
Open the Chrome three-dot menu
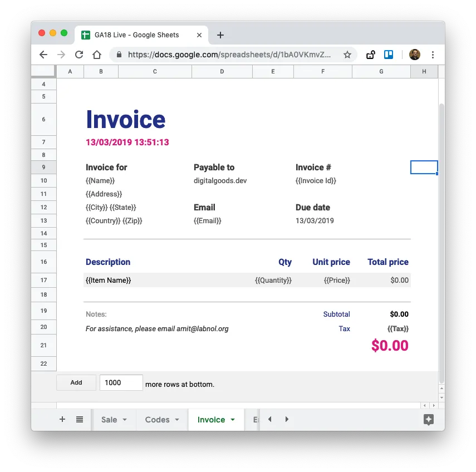(433, 55)
